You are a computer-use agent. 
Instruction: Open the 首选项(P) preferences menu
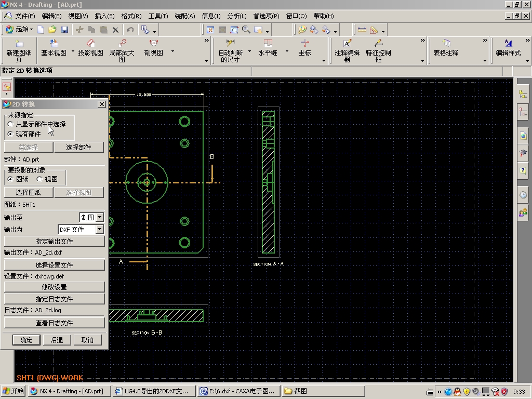pyautogui.click(x=266, y=16)
